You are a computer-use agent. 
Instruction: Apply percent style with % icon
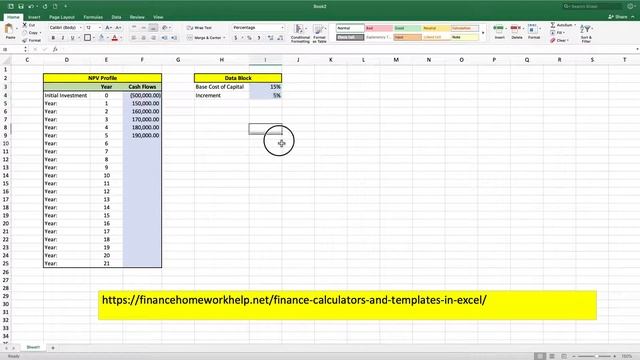click(249, 38)
